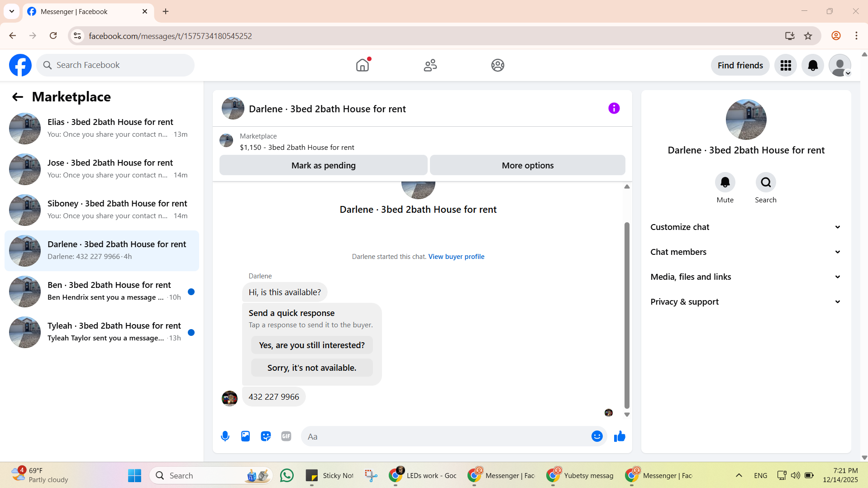Open tab search dropdown arrow
868x488 pixels.
[x=12, y=11]
